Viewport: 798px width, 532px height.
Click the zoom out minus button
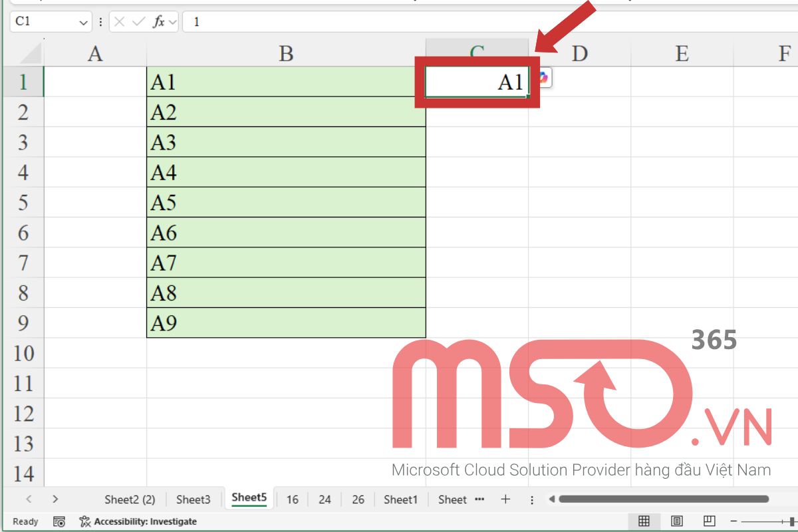pos(733,521)
